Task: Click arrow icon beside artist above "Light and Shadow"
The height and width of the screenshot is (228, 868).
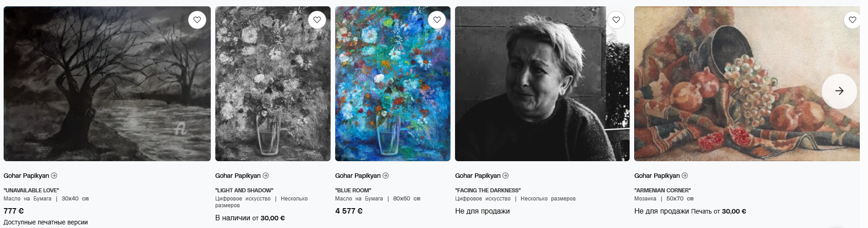Action: click(x=266, y=176)
